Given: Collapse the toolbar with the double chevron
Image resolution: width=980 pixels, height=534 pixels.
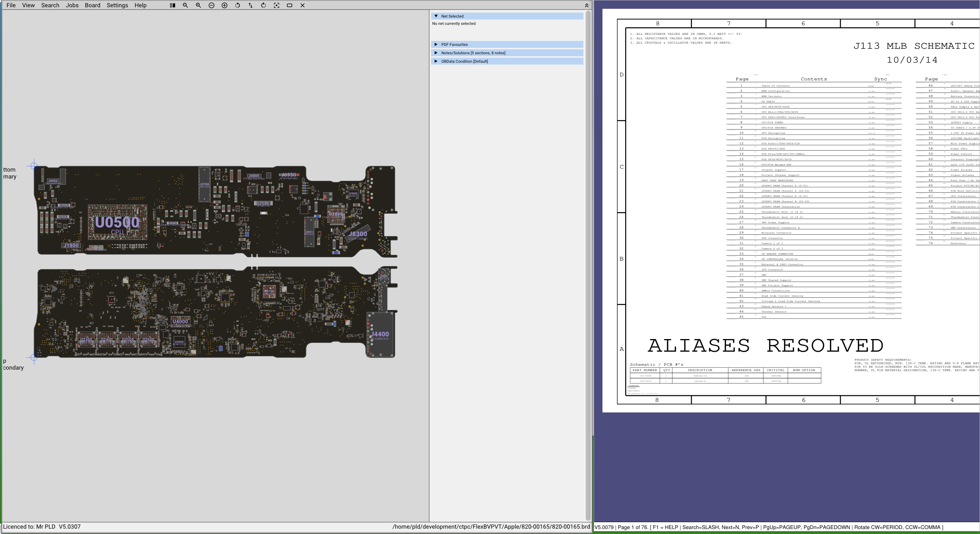Looking at the screenshot, I should 587,5.
